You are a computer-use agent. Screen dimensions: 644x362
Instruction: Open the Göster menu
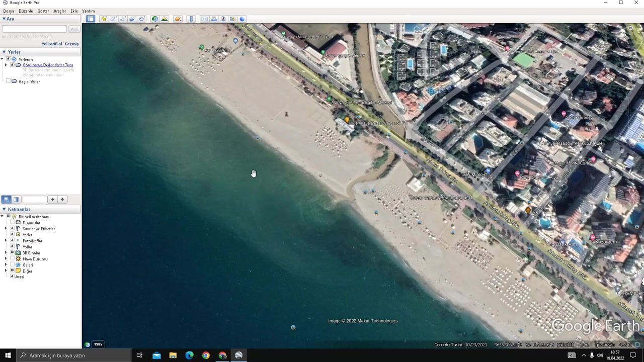tap(43, 11)
